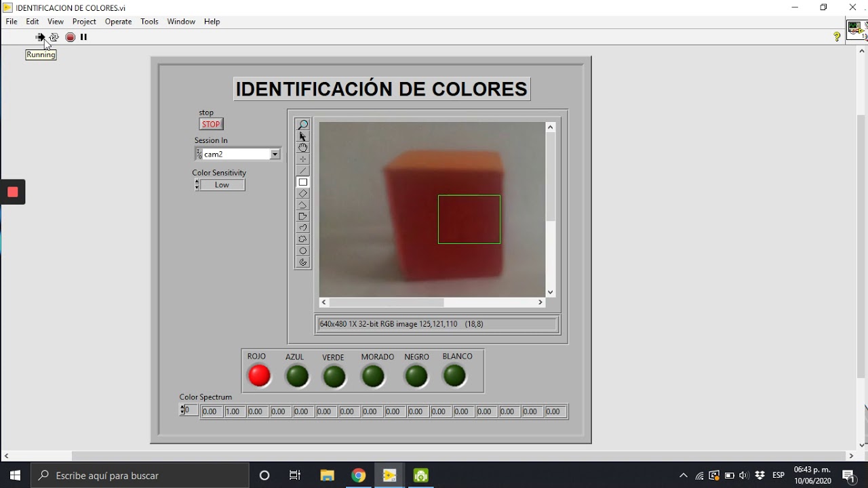Select the Broken Line tool
The height and width of the screenshot is (488, 868).
point(303,205)
